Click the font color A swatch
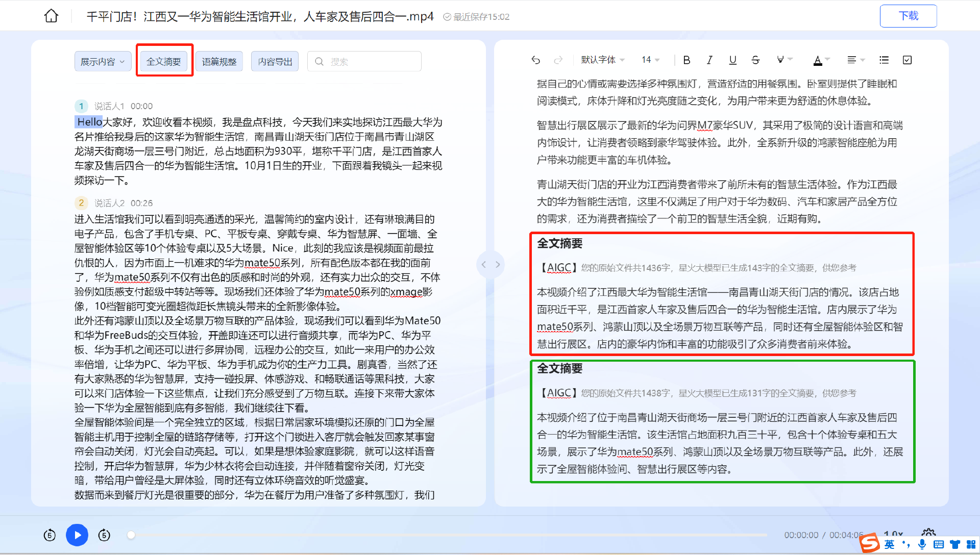 click(818, 60)
